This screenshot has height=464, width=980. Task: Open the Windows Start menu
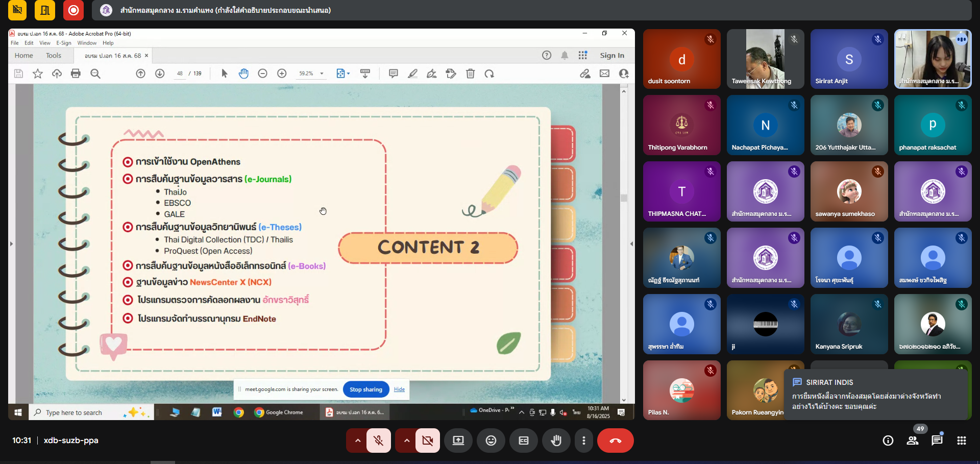[x=18, y=412]
